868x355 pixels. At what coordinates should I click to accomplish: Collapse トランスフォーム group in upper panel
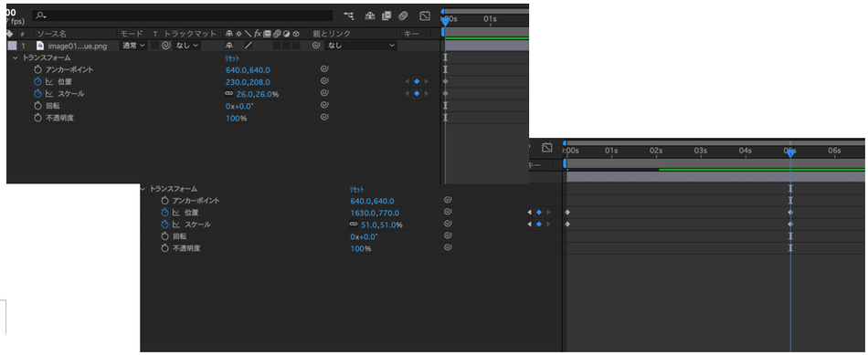15,57
